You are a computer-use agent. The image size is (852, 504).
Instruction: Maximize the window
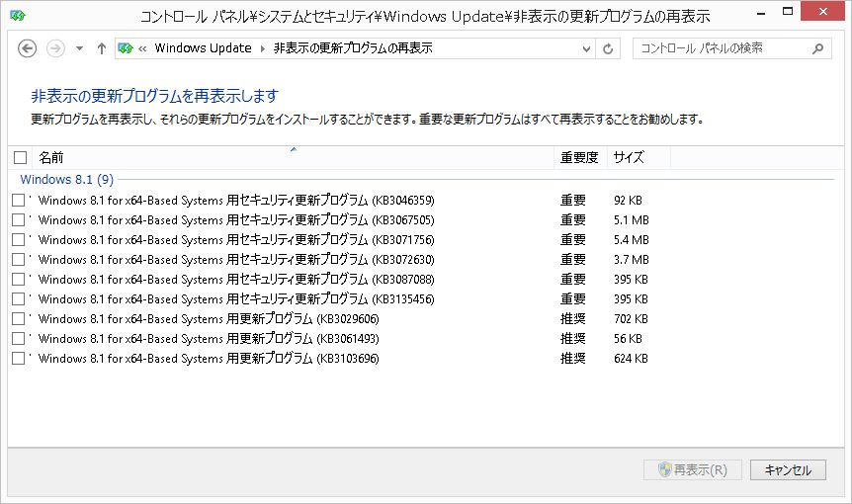point(788,11)
